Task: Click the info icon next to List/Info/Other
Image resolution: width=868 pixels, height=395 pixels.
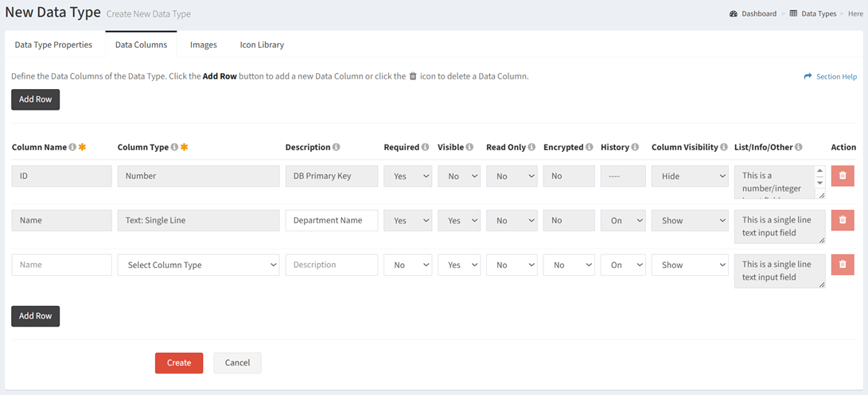Action: tap(800, 147)
